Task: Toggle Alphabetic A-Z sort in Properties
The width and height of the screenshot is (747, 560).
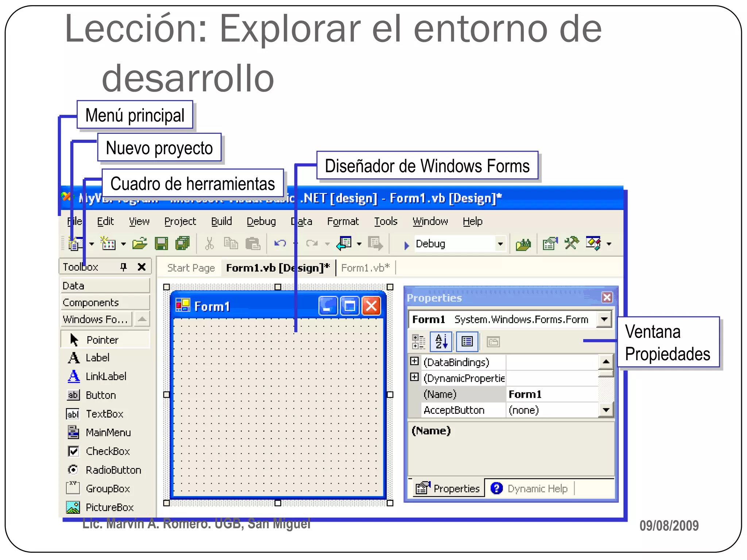Action: [x=441, y=342]
